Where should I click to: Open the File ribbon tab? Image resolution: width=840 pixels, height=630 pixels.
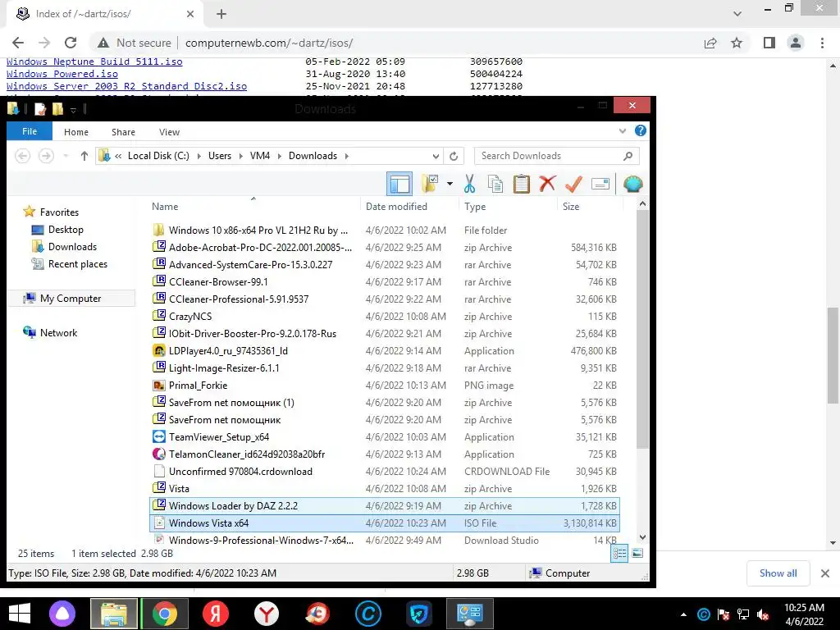(30, 131)
